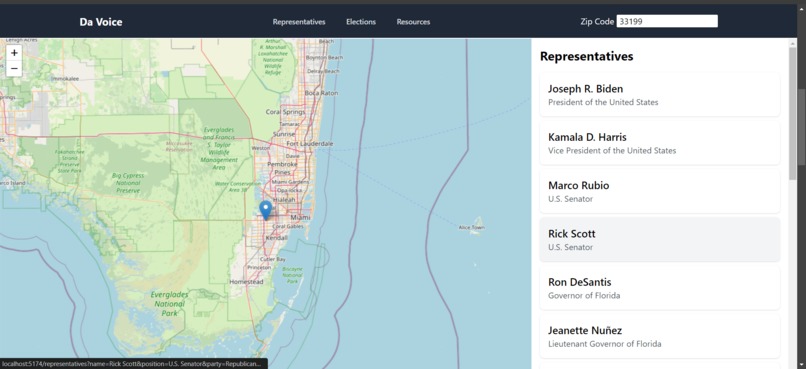This screenshot has width=806, height=369.
Task: Click the Alice Town map label
Action: coord(471,227)
